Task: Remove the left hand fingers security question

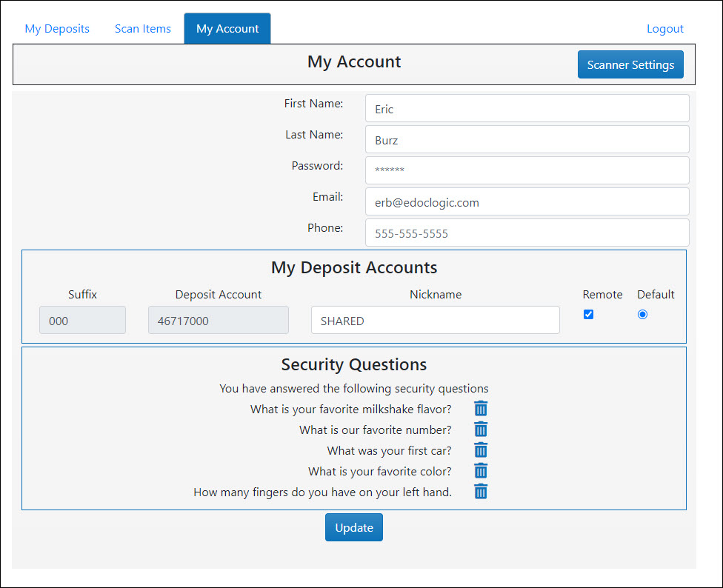Action: [481, 491]
